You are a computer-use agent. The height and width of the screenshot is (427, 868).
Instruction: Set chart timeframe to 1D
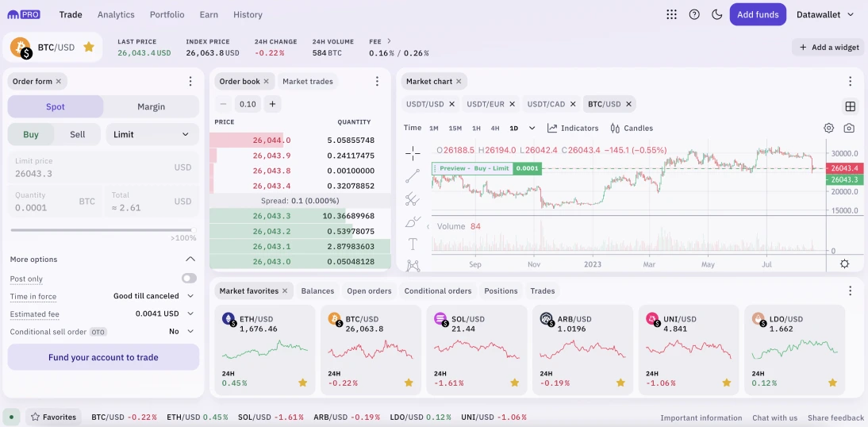pos(513,128)
